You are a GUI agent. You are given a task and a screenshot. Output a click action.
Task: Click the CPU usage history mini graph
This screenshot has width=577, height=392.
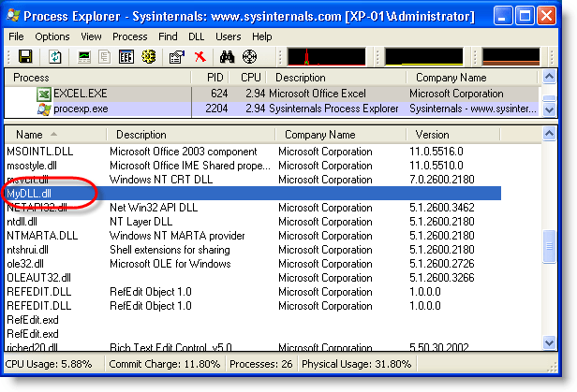[x=328, y=56]
